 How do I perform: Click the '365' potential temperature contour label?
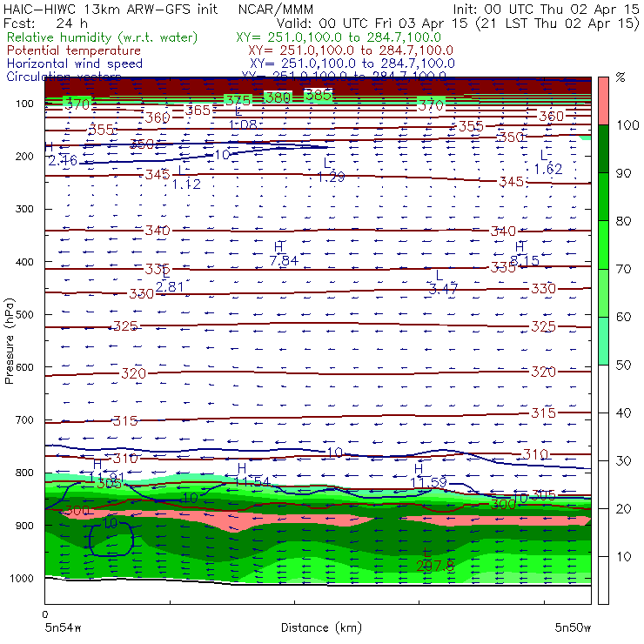pyautogui.click(x=198, y=110)
